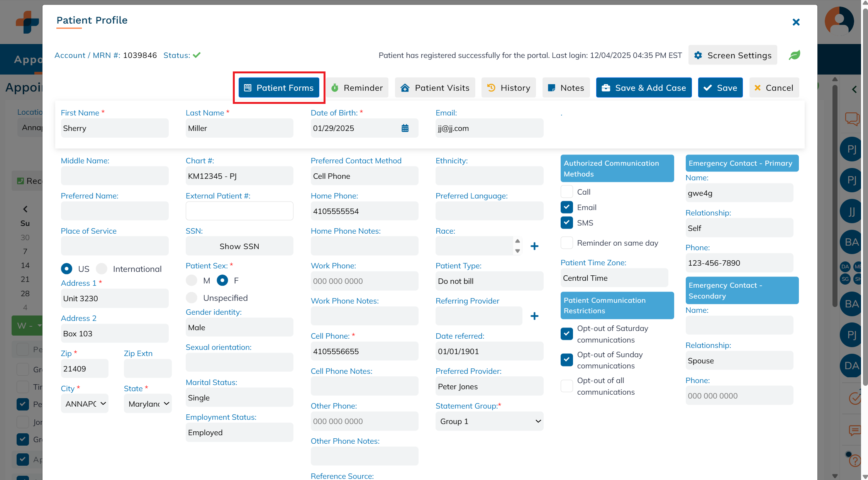Expand the Statement Group dropdown
868x480 pixels.
[489, 421]
